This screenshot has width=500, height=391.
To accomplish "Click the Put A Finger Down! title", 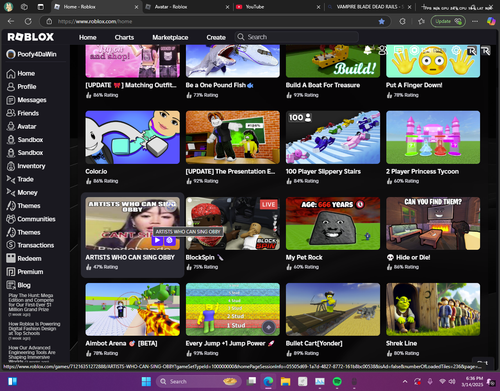I will click(x=414, y=85).
